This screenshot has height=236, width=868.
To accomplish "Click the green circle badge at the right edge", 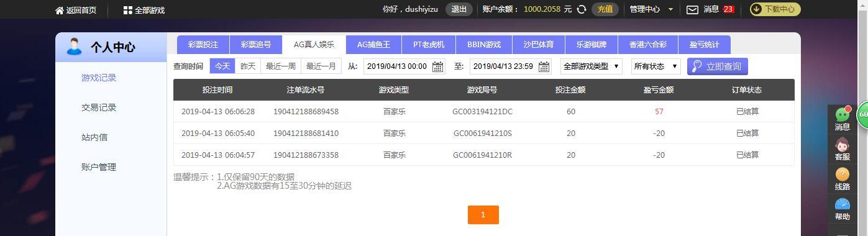I will point(862,115).
